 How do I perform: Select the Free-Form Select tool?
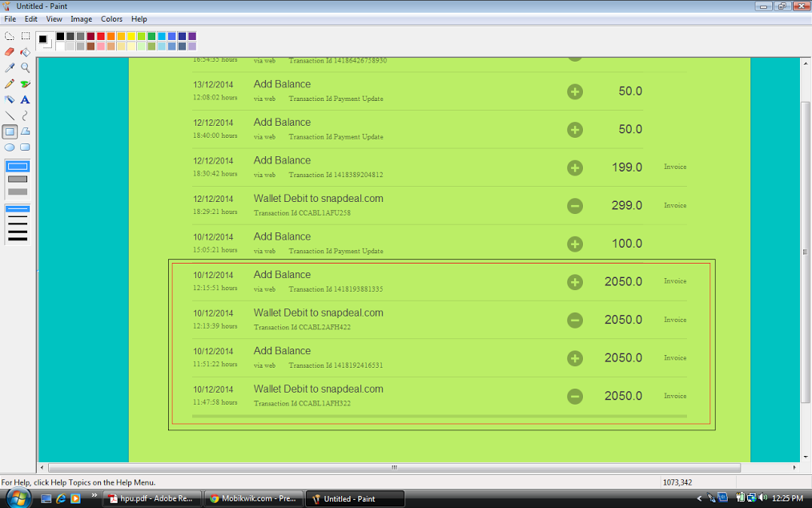pos(10,36)
